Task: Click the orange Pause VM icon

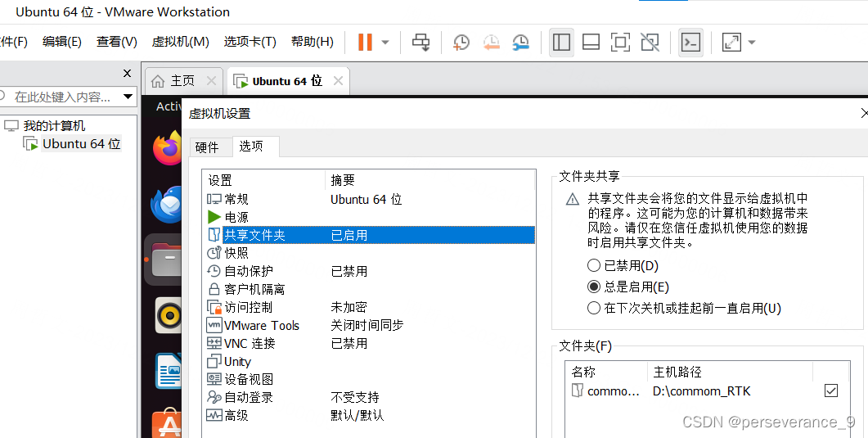Action: pos(365,42)
